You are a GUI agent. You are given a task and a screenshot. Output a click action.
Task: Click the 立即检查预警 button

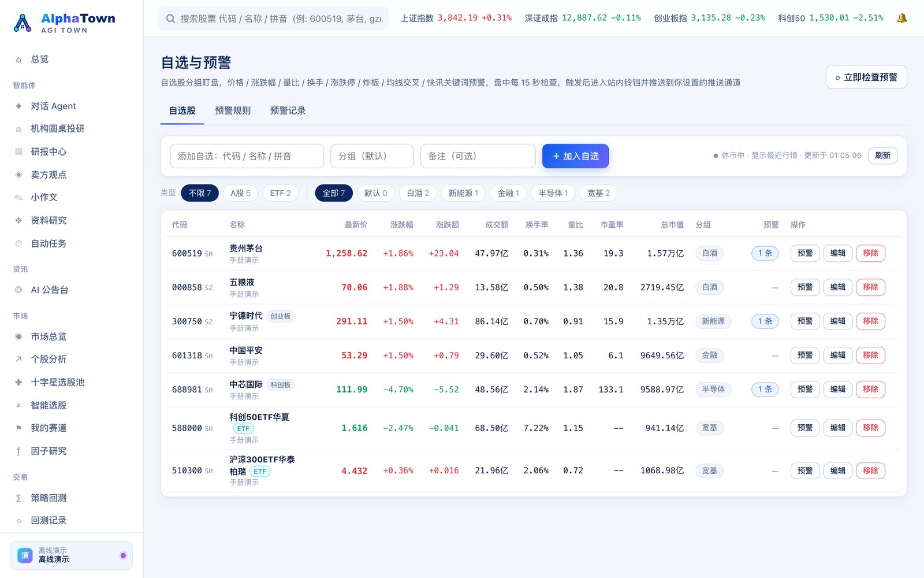[866, 77]
